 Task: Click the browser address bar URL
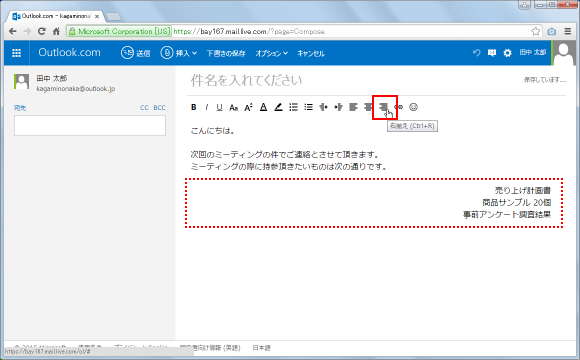point(249,31)
